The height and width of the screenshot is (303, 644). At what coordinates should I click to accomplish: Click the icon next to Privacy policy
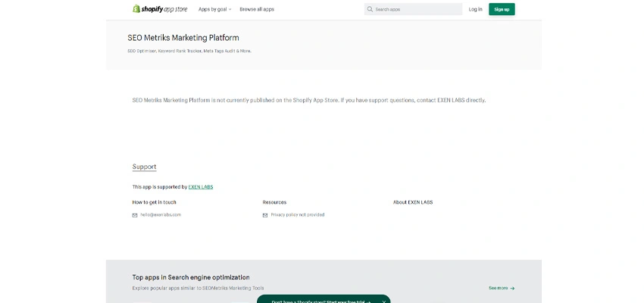point(265,215)
